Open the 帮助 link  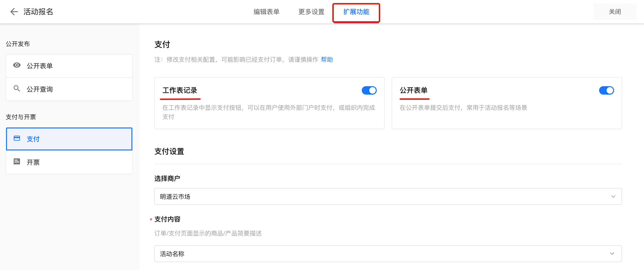coord(327,60)
